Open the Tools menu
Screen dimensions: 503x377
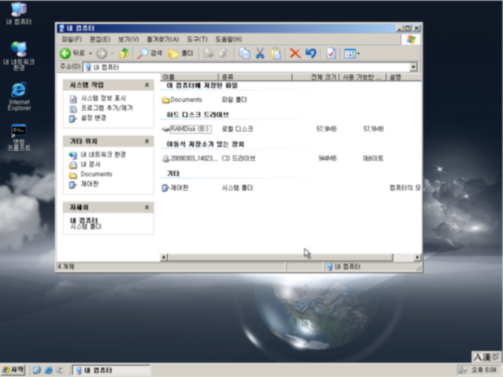point(197,39)
